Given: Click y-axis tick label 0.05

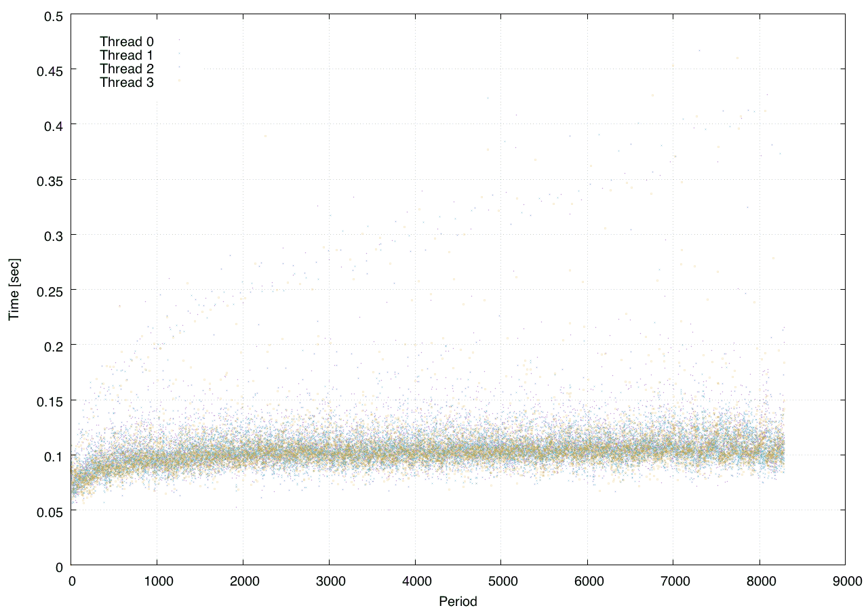Looking at the screenshot, I should coord(50,512).
